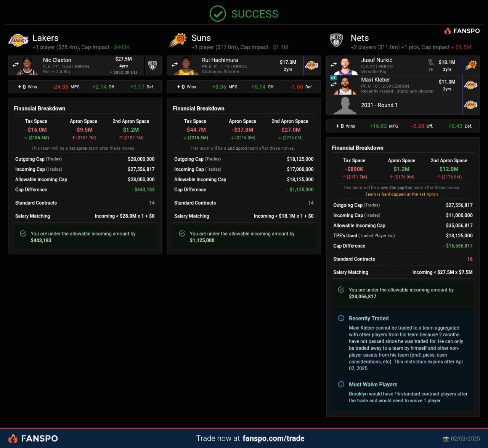Click the Fanspo flame logo in footer
The width and height of the screenshot is (488, 448).
click(x=13, y=438)
